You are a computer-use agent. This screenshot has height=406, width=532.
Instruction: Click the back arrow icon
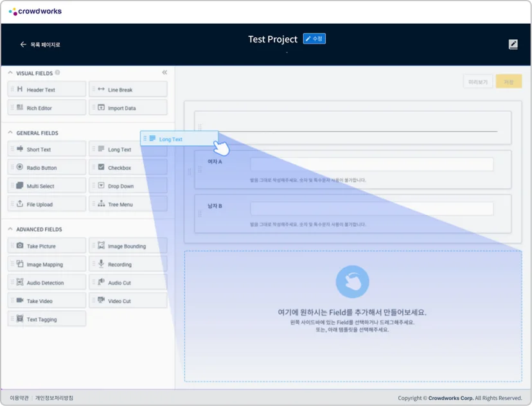point(23,44)
